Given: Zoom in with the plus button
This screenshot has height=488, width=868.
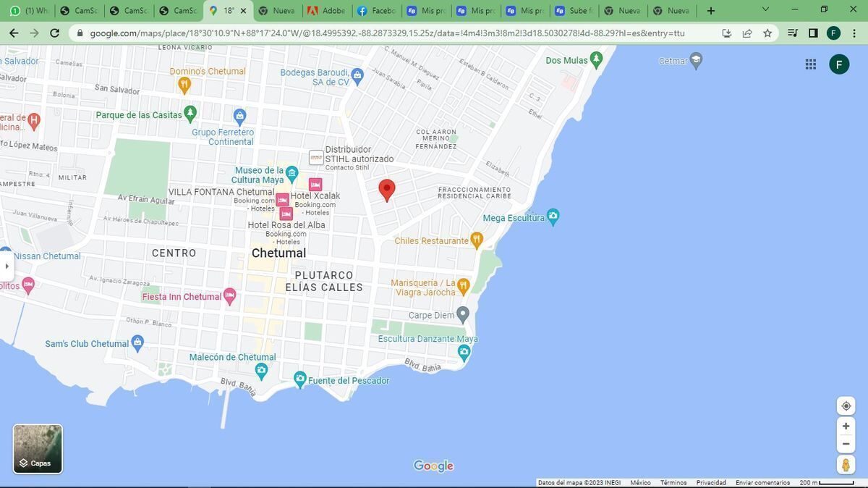Looking at the screenshot, I should coord(846,426).
